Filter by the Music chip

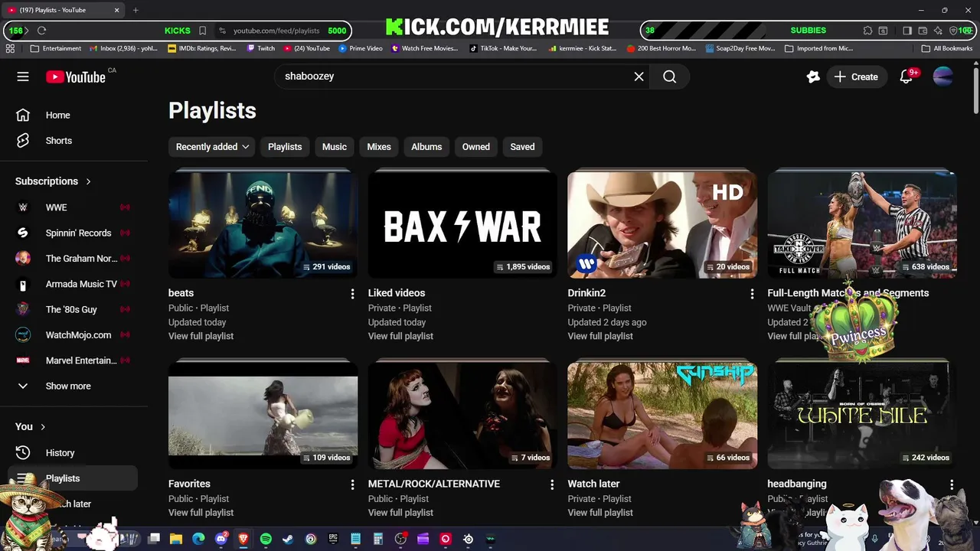[x=335, y=147]
